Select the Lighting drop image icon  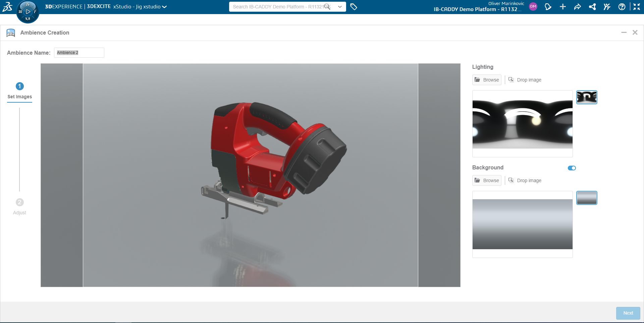(x=512, y=79)
